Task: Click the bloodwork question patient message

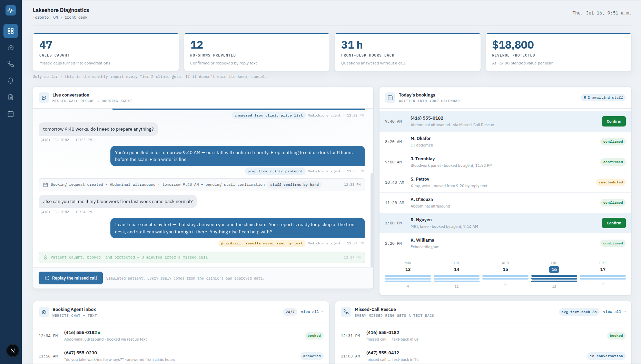Action: click(118, 202)
